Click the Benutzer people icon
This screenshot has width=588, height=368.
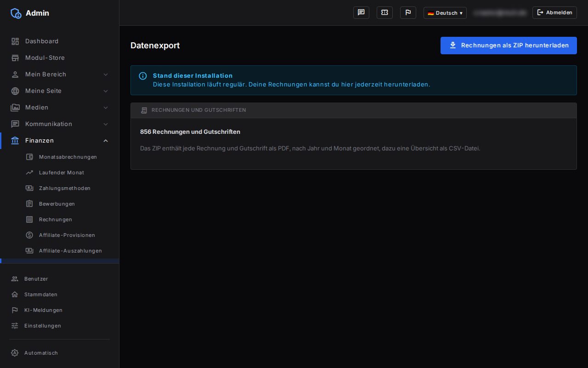click(x=15, y=279)
